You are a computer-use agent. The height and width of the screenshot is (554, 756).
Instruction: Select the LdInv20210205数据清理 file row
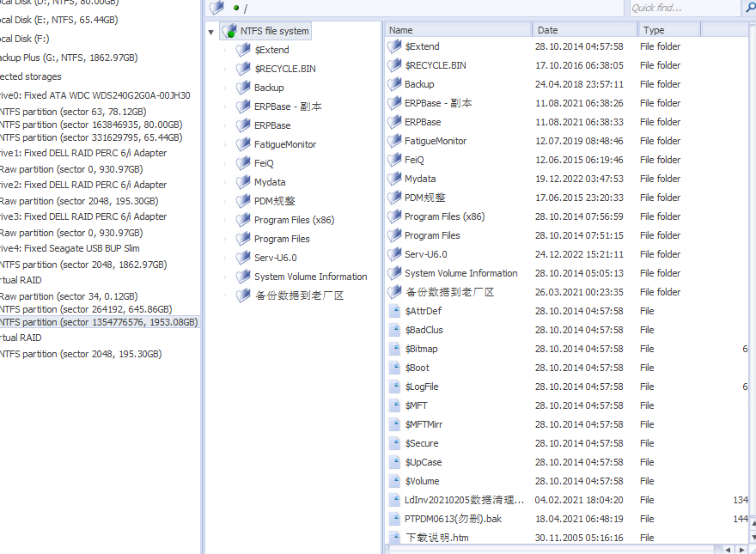pyautogui.click(x=567, y=500)
